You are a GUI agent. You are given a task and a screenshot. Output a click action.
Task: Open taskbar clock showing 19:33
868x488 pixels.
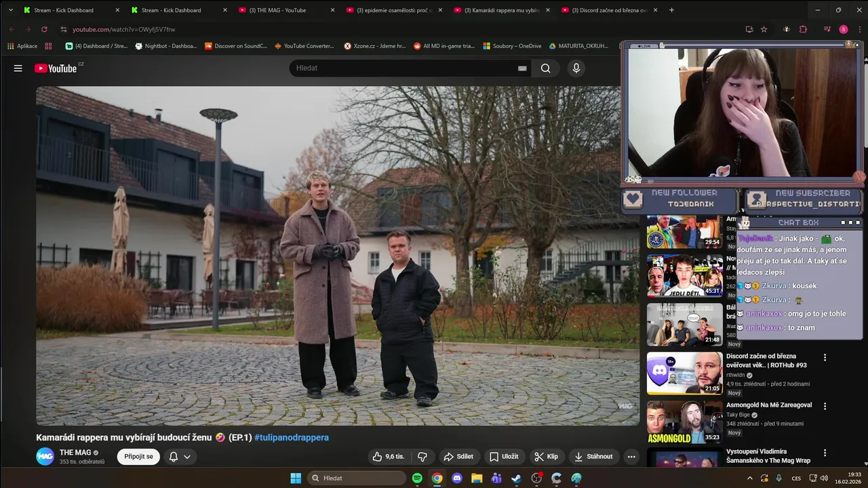(x=849, y=478)
